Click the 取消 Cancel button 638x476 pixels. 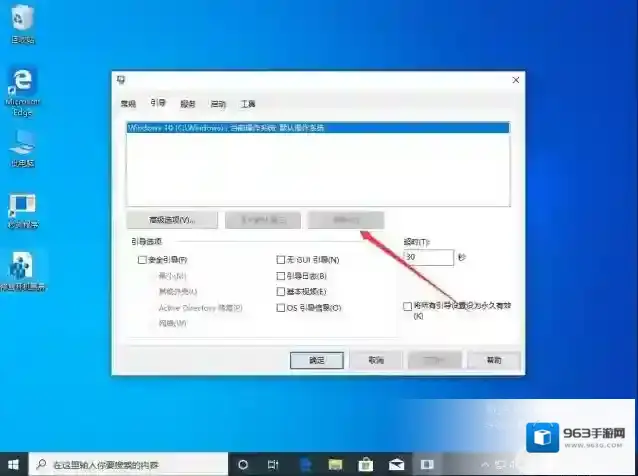[376, 360]
